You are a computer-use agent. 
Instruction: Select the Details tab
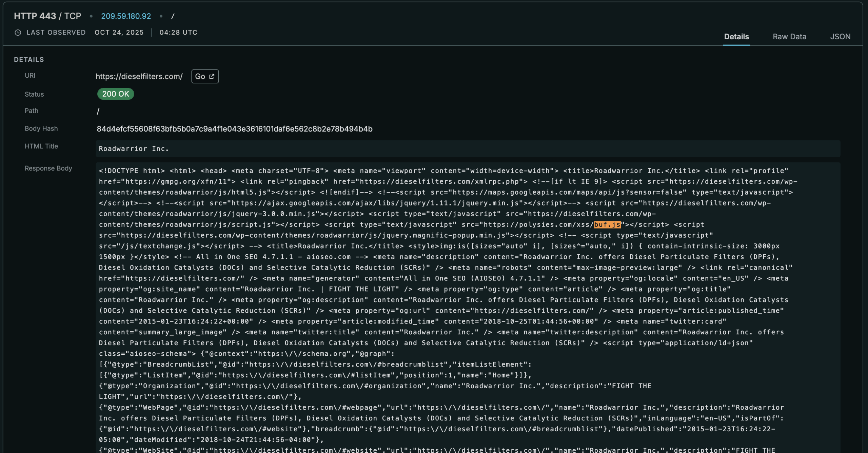click(736, 37)
